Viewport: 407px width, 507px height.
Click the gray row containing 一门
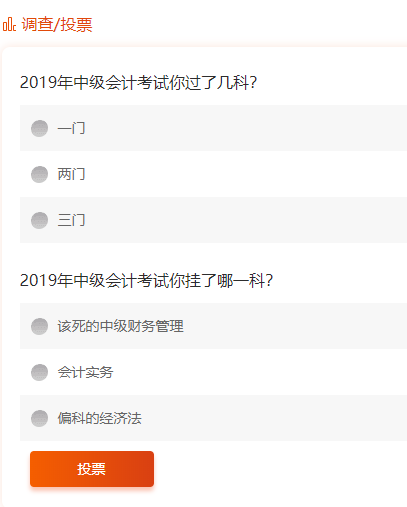pyautogui.click(x=213, y=128)
